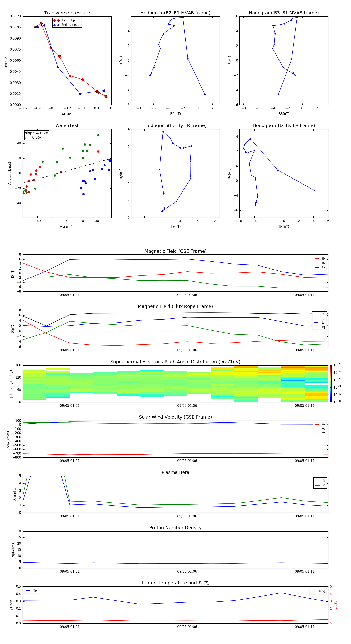Click the pitch angle color scale bar
The width and height of the screenshot is (351, 644).
(x=331, y=384)
